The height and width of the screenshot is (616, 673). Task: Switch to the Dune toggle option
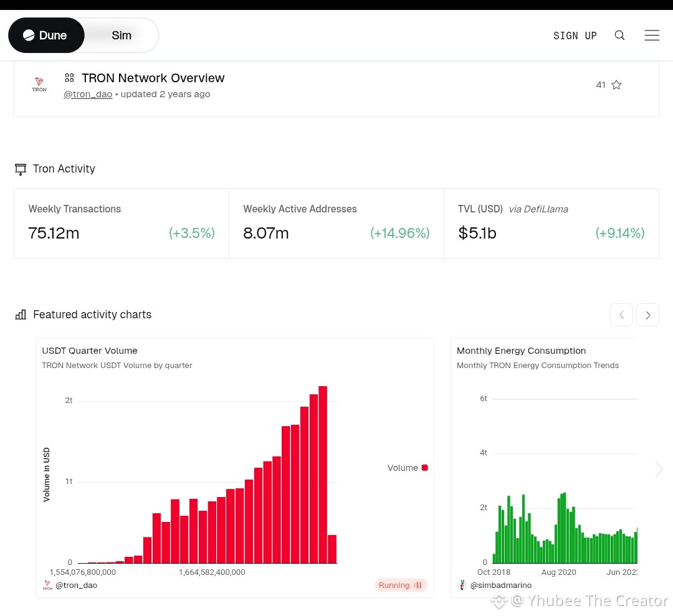pyautogui.click(x=46, y=36)
